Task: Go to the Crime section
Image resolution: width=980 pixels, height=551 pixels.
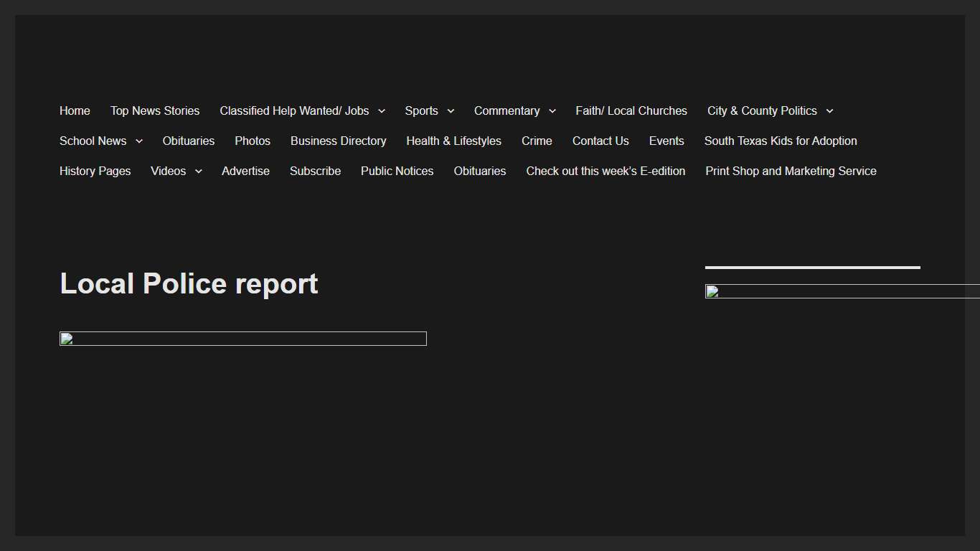Action: (x=537, y=141)
